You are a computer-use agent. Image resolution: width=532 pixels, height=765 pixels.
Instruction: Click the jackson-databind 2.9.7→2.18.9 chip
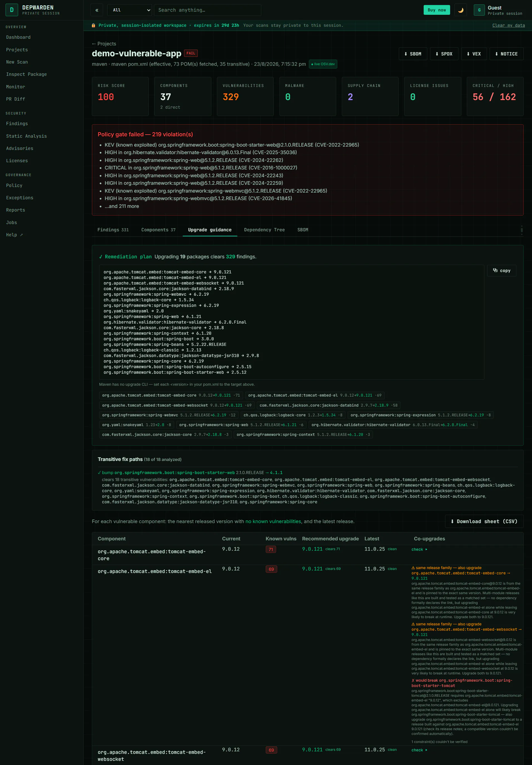[x=328, y=405]
